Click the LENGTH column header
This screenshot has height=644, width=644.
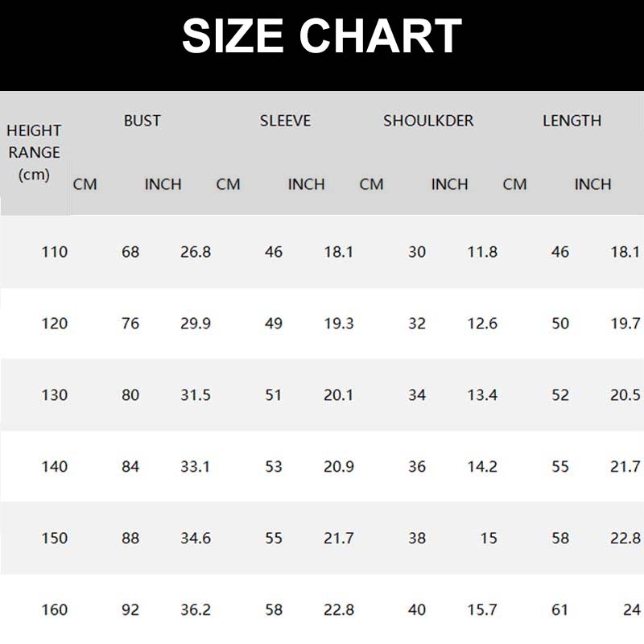coord(572,121)
